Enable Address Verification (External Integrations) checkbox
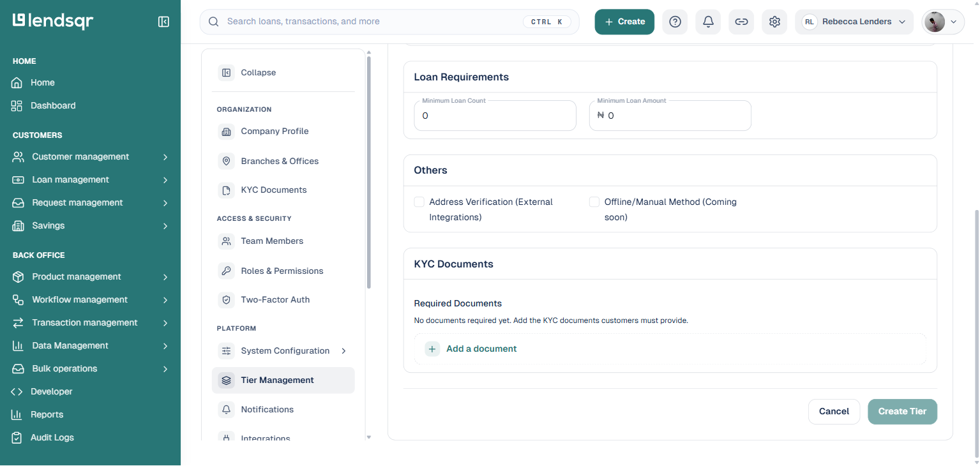The width and height of the screenshot is (980, 466). (419, 202)
